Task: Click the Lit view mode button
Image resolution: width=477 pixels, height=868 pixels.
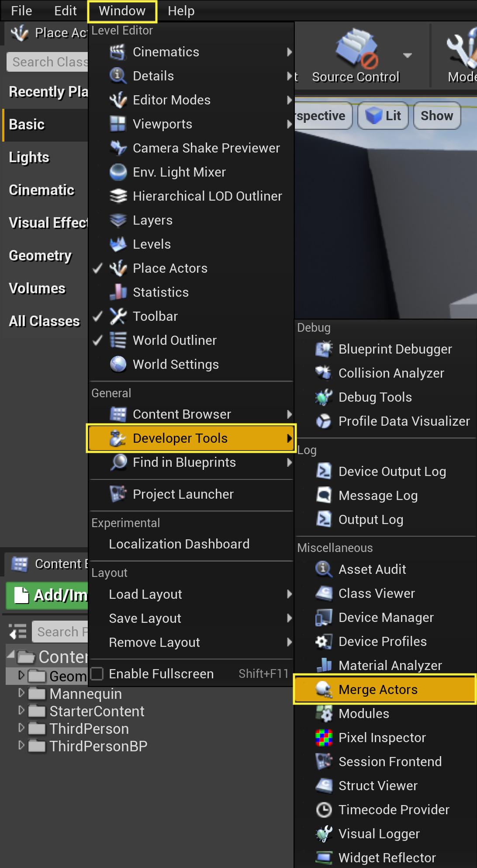Action: click(x=383, y=116)
